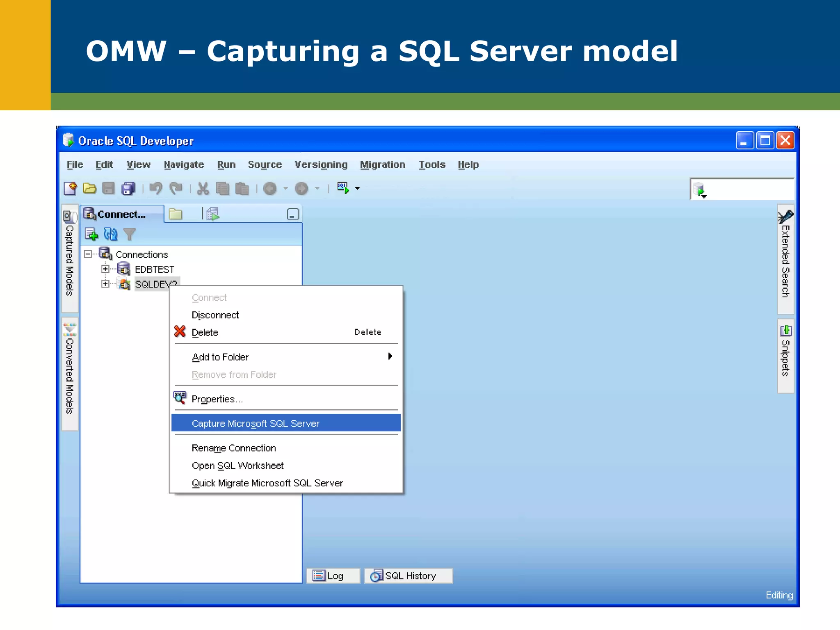
Task: Open the Versioning menu
Action: [321, 164]
